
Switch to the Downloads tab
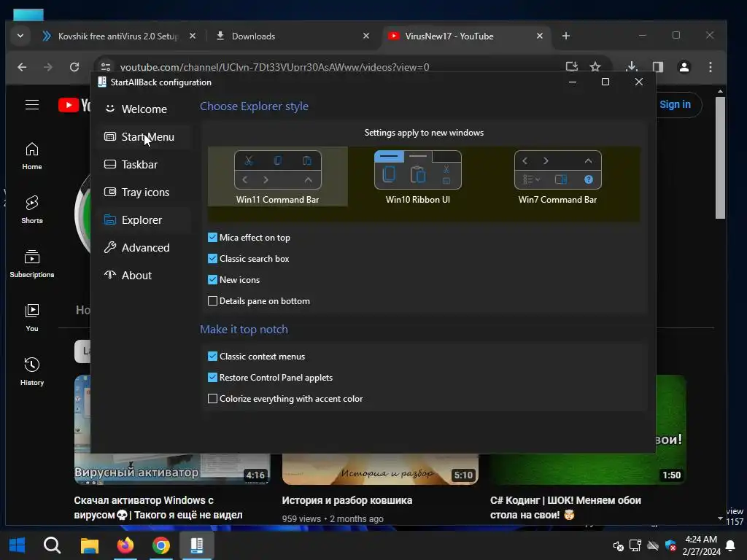[290, 36]
